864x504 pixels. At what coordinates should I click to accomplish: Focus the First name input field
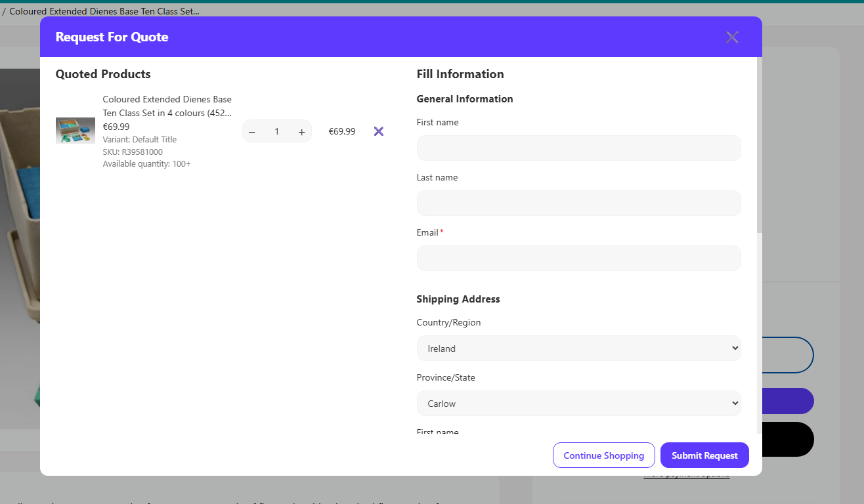pyautogui.click(x=578, y=148)
